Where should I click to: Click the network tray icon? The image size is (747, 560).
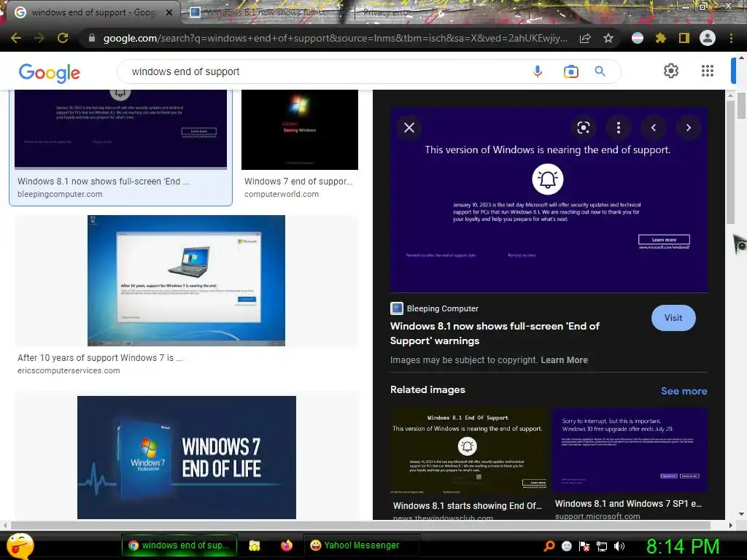click(x=602, y=546)
